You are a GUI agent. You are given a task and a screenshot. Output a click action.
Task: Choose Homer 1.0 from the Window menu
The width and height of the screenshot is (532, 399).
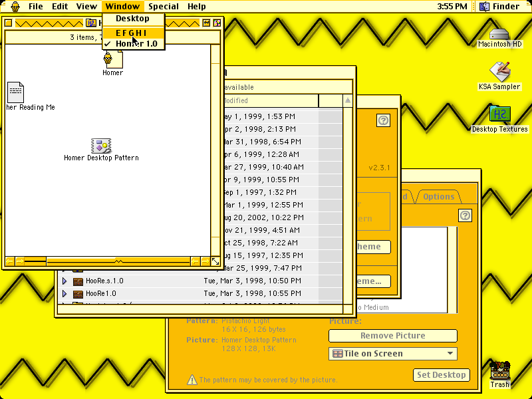[x=134, y=44]
